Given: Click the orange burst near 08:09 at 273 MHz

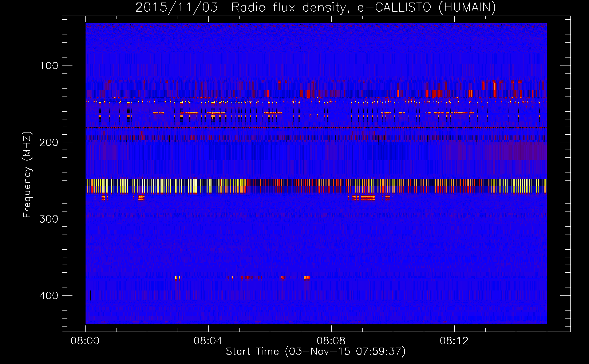Looking at the screenshot, I should click(363, 198).
